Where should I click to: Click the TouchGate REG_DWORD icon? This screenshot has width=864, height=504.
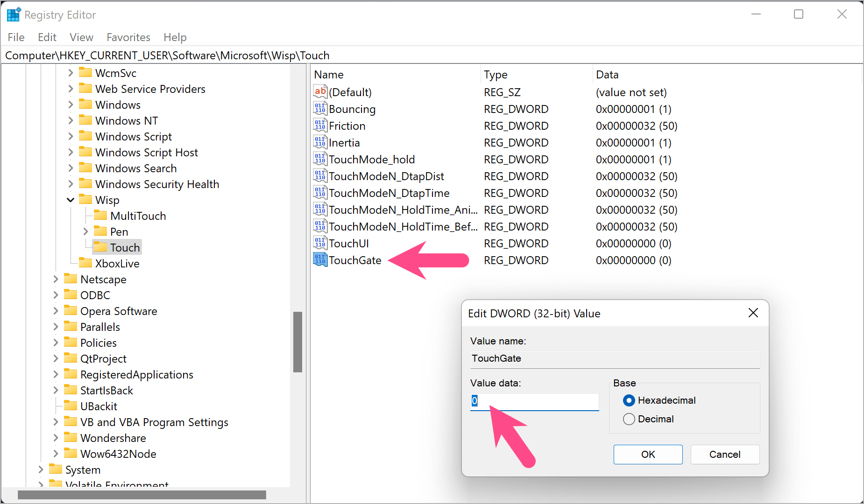[319, 260]
